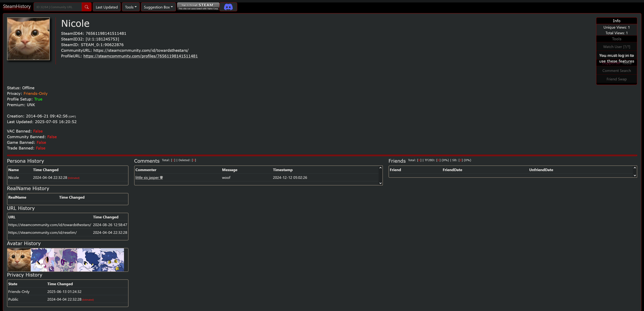
Task: Click the FriendDate column header
Action: (x=452, y=170)
